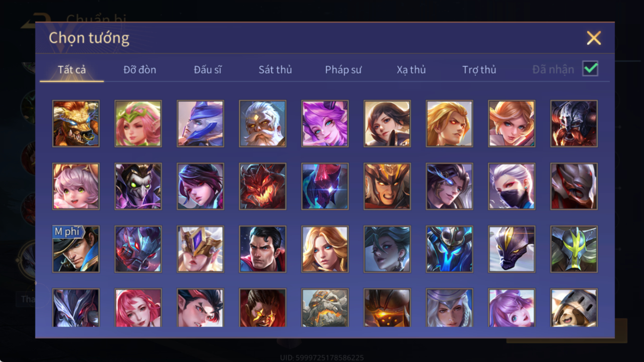The height and width of the screenshot is (362, 644).
Task: Show the 'Pháp sư' hero category
Action: (x=343, y=70)
